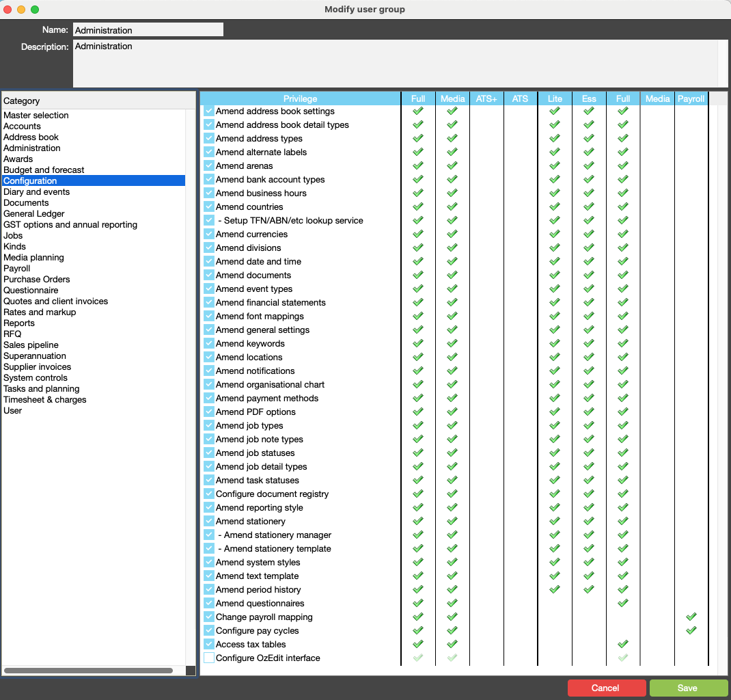This screenshot has width=731, height=700.
Task: Open System controls category
Action: coord(93,378)
